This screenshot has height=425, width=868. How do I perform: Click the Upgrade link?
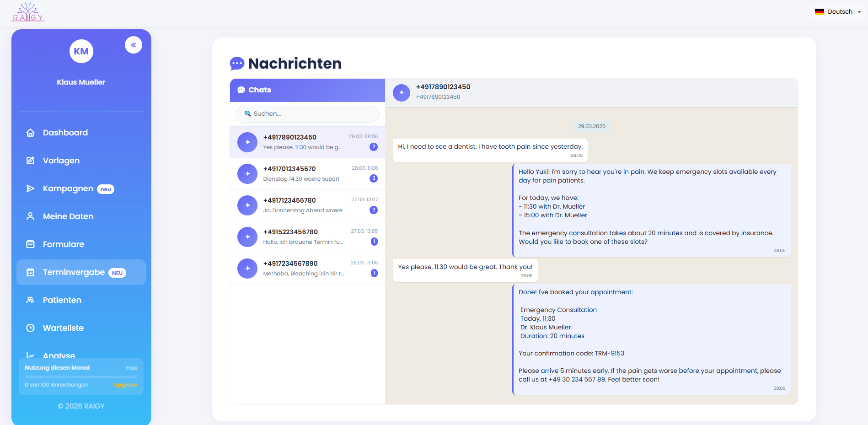pos(125,385)
